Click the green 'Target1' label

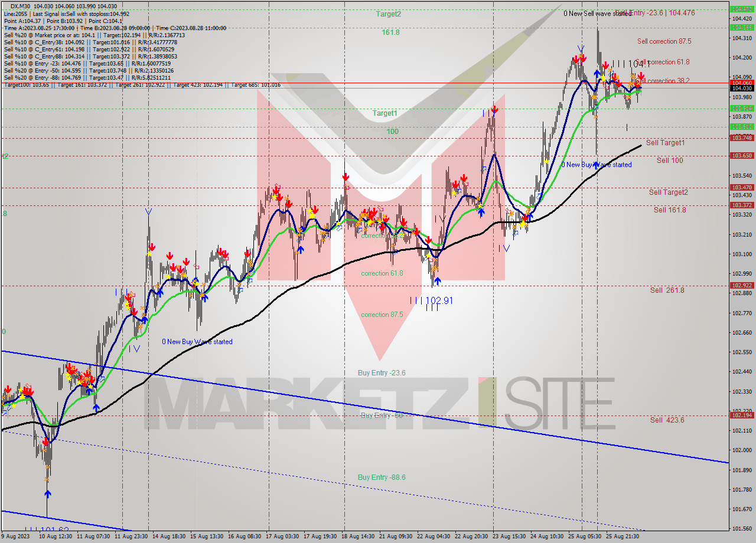point(385,113)
